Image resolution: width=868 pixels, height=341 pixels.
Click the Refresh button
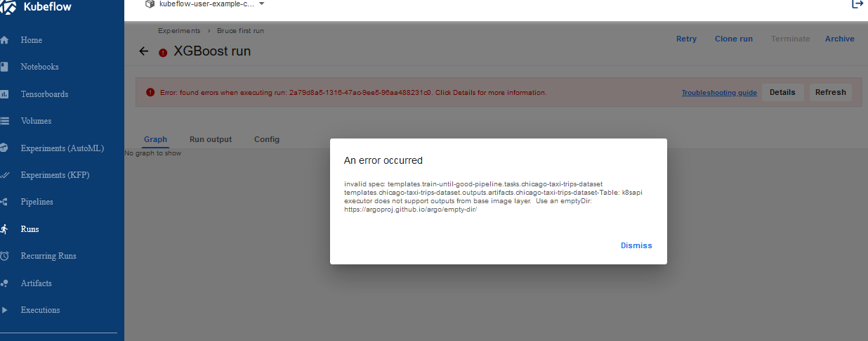[831, 92]
